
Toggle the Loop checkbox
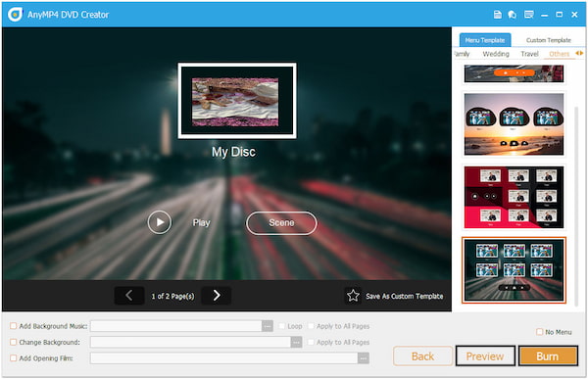[x=281, y=326]
